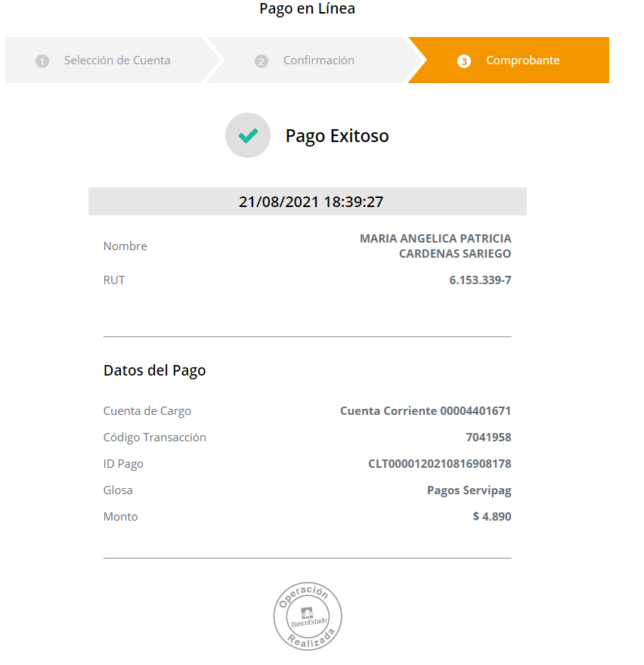Click the Nombre account holder name value
Viewport: 644px width, 665px height.
[435, 246]
